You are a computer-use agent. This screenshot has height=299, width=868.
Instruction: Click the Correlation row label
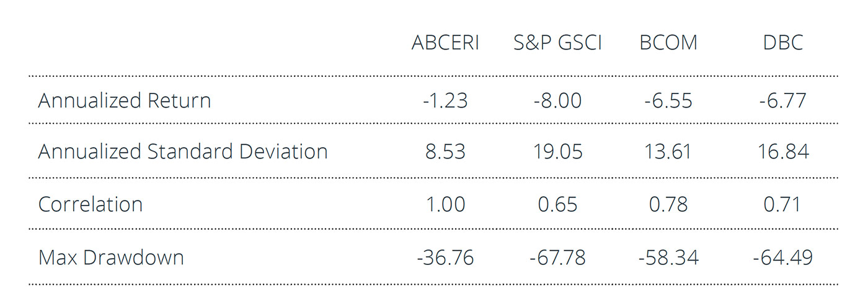point(91,204)
